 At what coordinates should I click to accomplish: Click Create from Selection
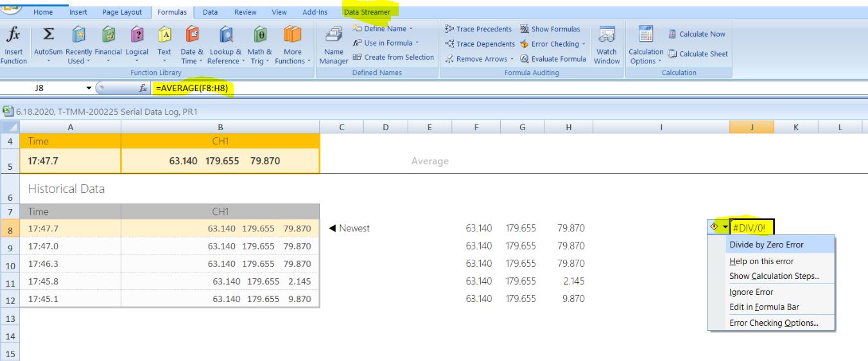pos(394,57)
